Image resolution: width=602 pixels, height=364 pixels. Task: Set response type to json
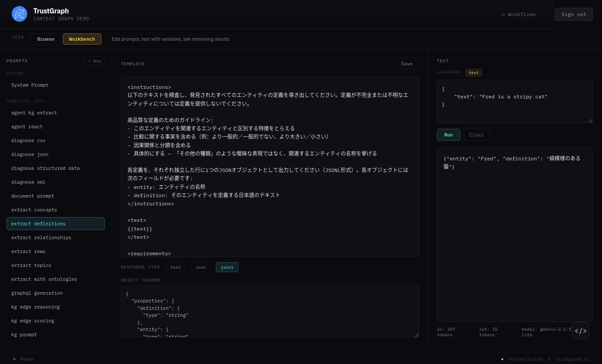click(x=201, y=267)
